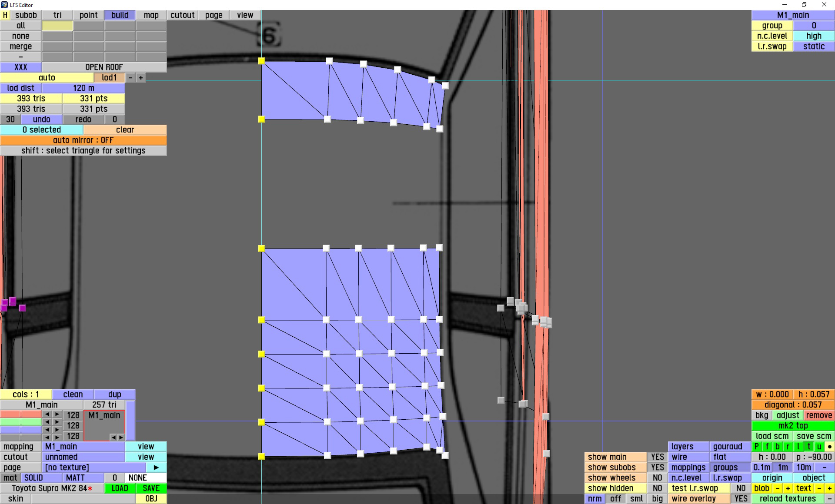Toggle auto mirror OFF

click(x=83, y=140)
